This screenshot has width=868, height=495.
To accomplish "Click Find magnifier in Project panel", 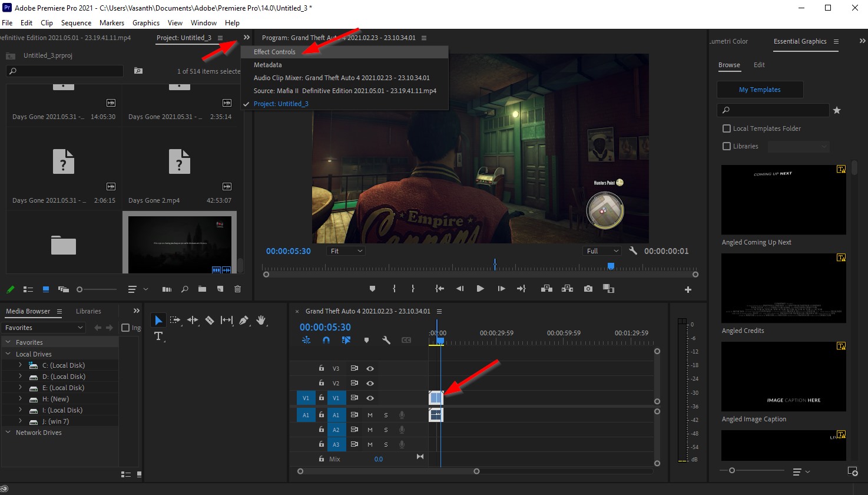I will [185, 289].
